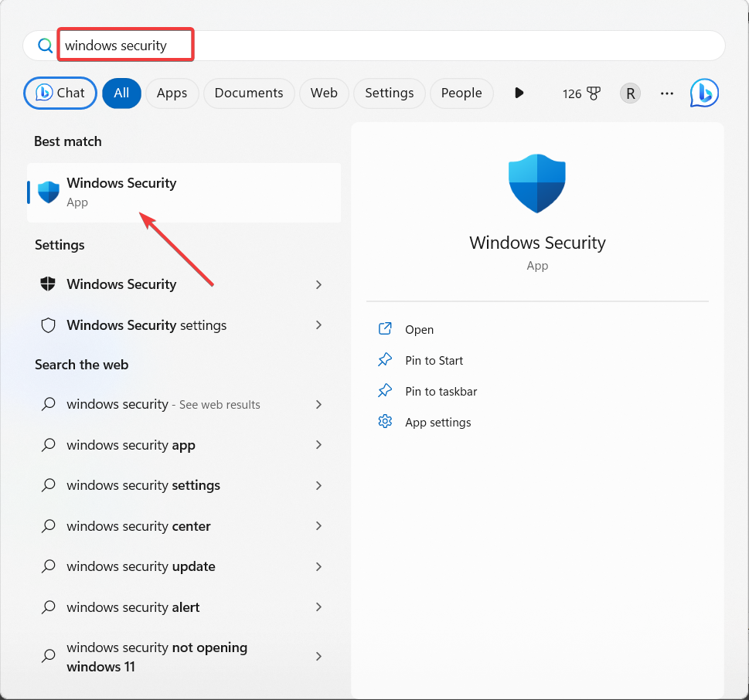The height and width of the screenshot is (700, 749).
Task: Select the All filter tab
Action: click(x=121, y=93)
